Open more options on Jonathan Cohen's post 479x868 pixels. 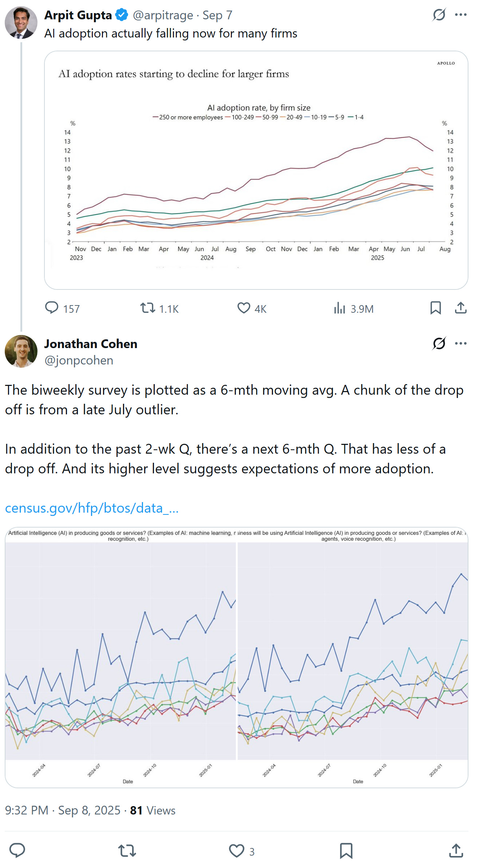pyautogui.click(x=460, y=343)
